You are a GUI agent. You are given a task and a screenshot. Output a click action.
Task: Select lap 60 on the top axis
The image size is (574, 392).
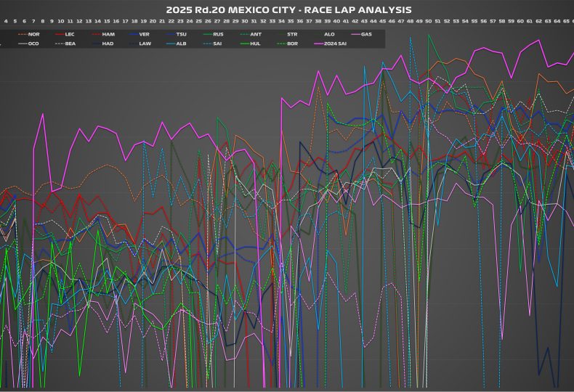point(520,22)
